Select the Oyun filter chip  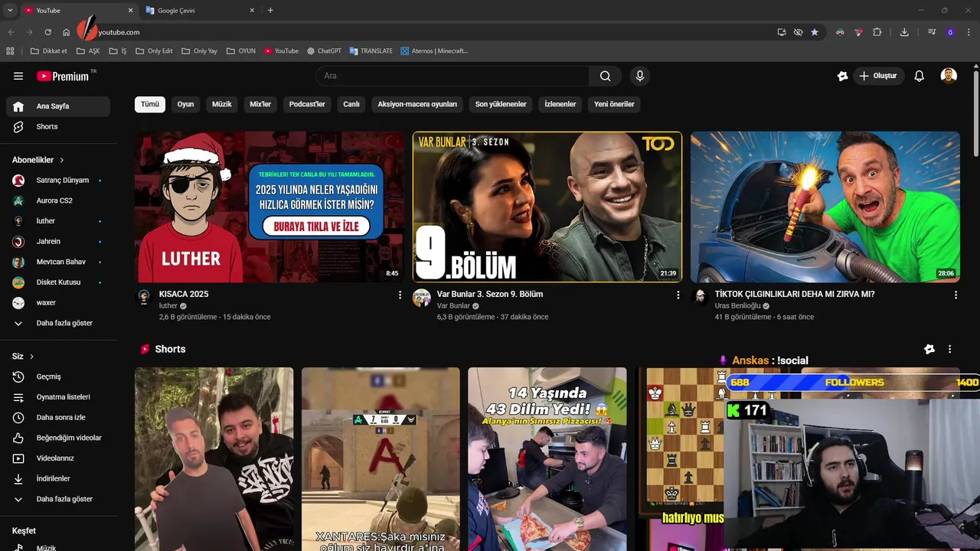click(x=186, y=104)
